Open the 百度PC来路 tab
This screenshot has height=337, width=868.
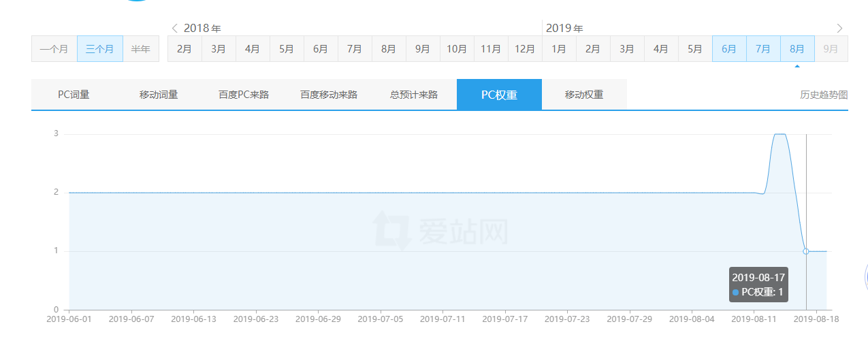(244, 95)
